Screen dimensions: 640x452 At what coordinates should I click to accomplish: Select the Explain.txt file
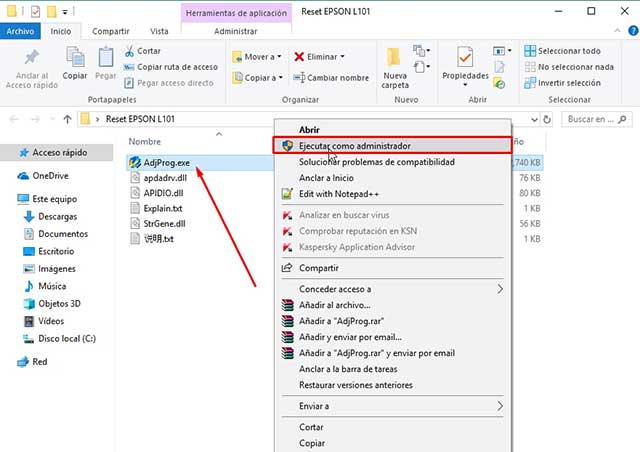point(163,208)
